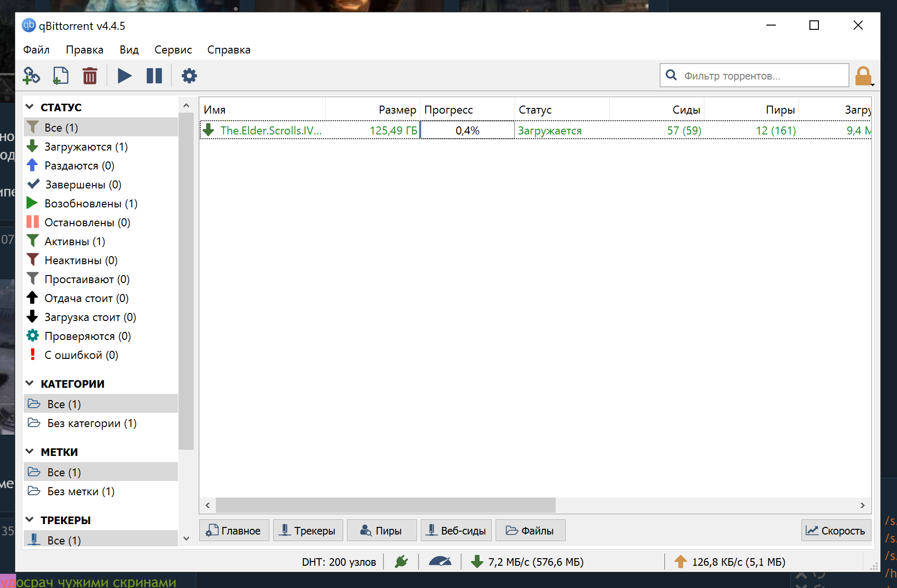The width and height of the screenshot is (897, 588).
Task: Click the torrent list scroll right arrow
Action: 862,505
